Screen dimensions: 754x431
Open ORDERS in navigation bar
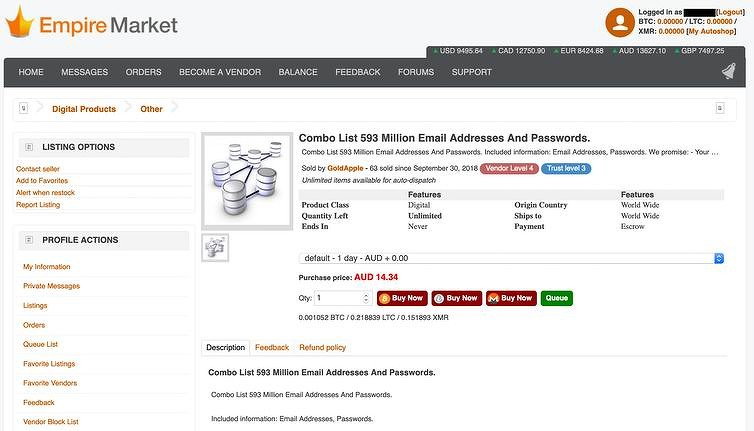(143, 72)
